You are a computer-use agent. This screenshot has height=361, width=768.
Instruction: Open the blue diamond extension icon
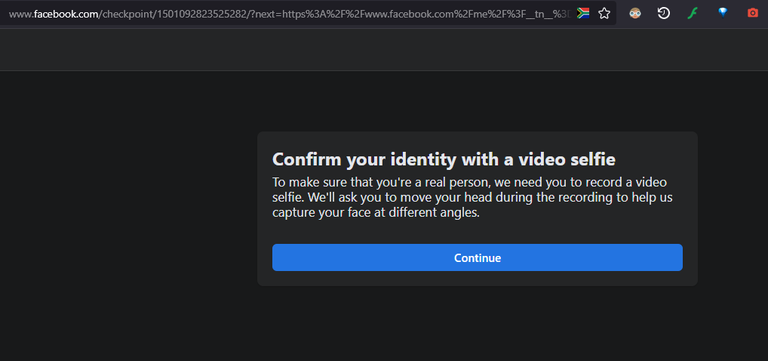[x=722, y=13]
